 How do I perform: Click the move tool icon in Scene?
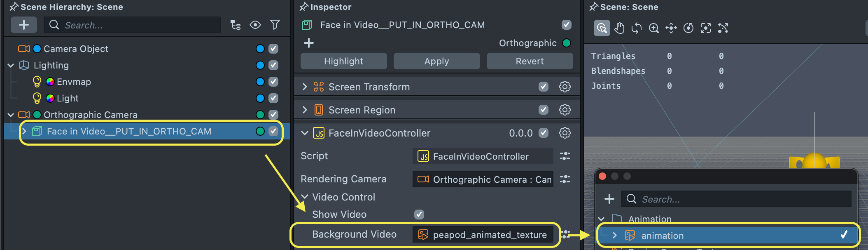pos(671,28)
